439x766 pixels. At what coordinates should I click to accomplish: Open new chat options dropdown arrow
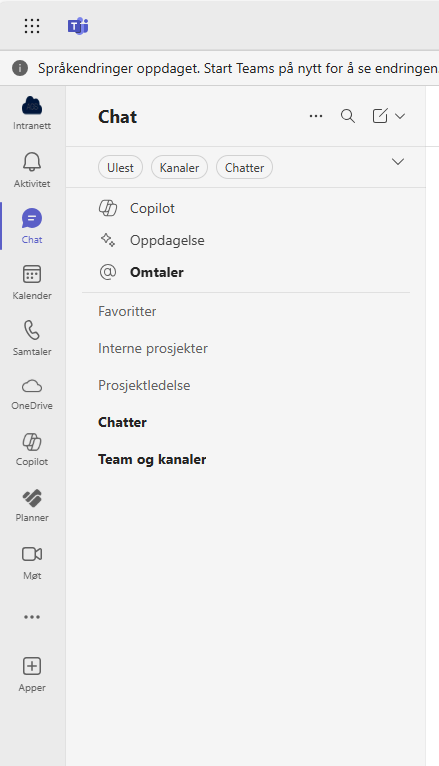[x=400, y=116]
